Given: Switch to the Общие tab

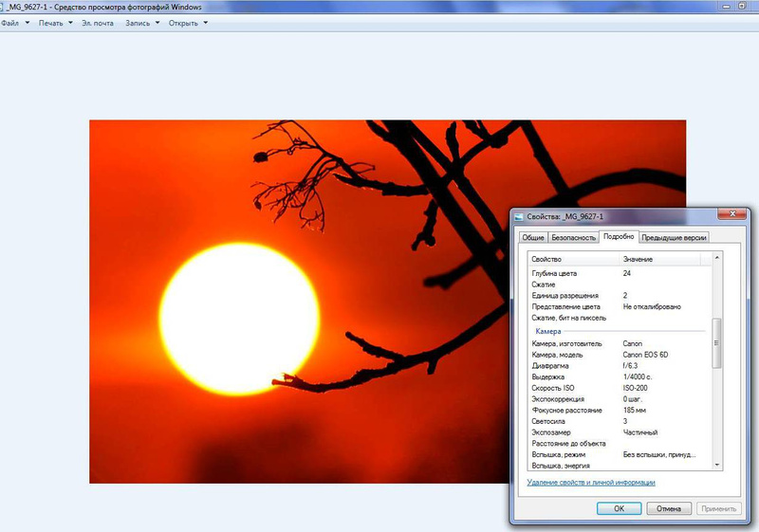Looking at the screenshot, I should pyautogui.click(x=533, y=237).
